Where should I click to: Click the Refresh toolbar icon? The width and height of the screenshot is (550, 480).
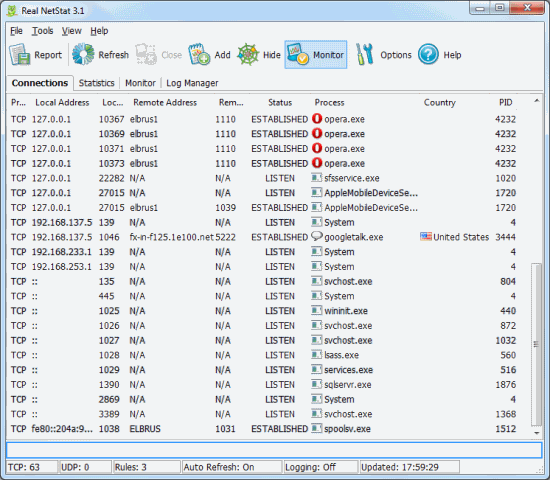(x=83, y=54)
